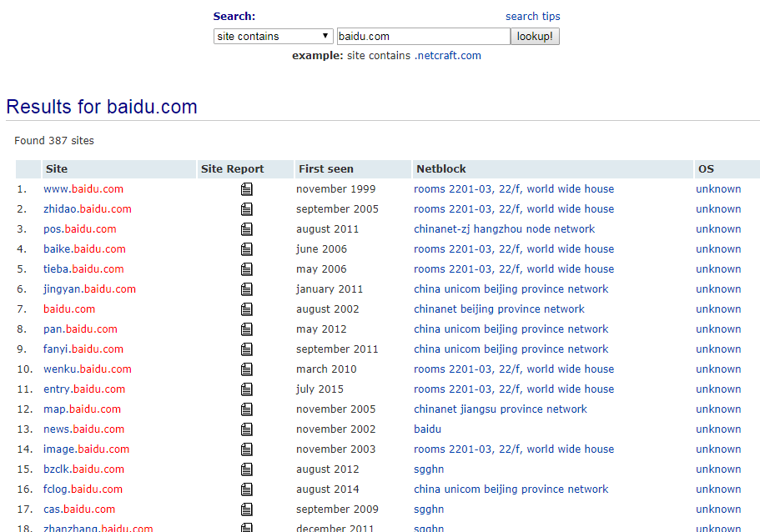
Task: Visit the zhidao.baidu.com site link
Action: pos(88,208)
